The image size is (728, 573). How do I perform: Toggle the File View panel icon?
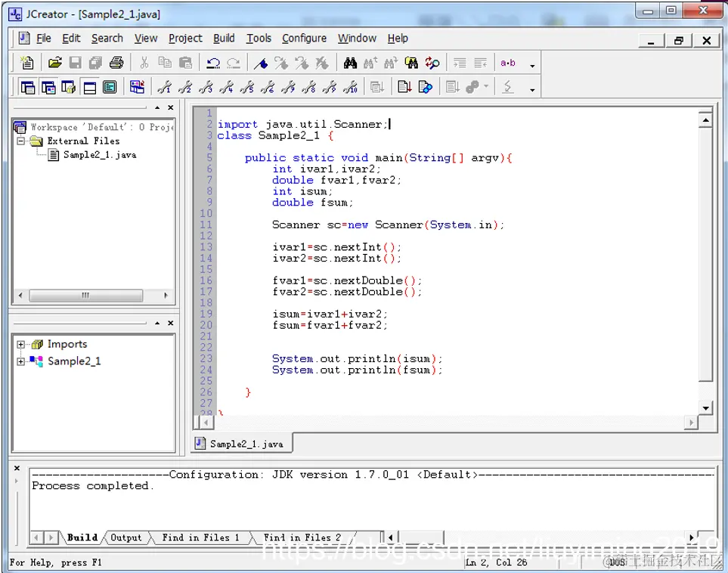tap(28, 87)
